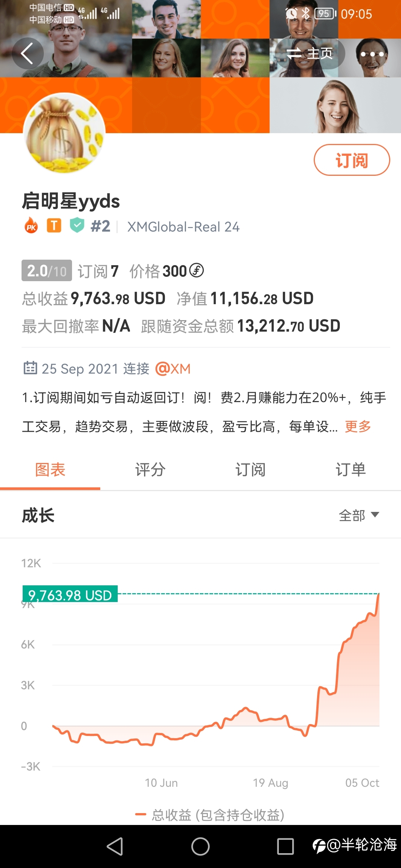Open the three-dot more options menu
Screen dimensions: 401x868
pyautogui.click(x=372, y=54)
